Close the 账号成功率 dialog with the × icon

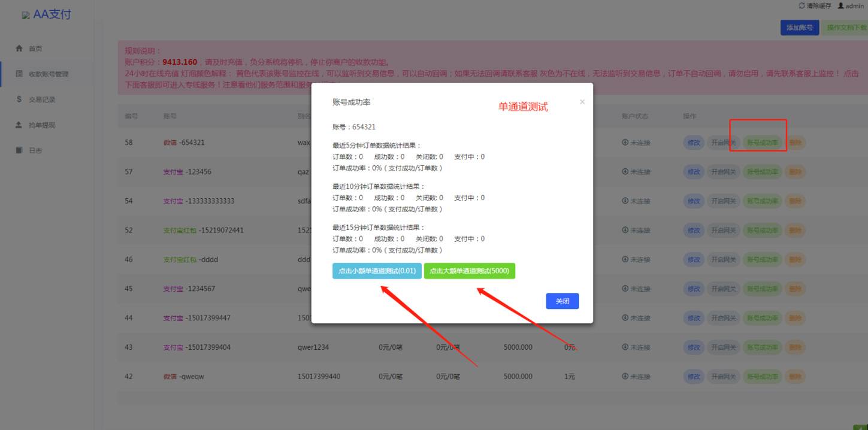click(582, 102)
